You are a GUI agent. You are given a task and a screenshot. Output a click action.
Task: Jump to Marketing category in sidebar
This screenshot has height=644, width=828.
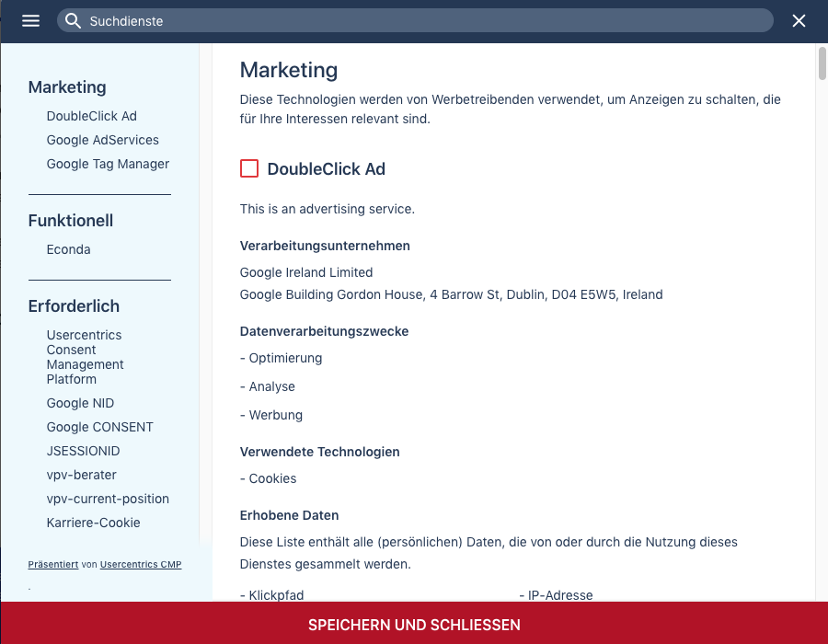coord(67,87)
